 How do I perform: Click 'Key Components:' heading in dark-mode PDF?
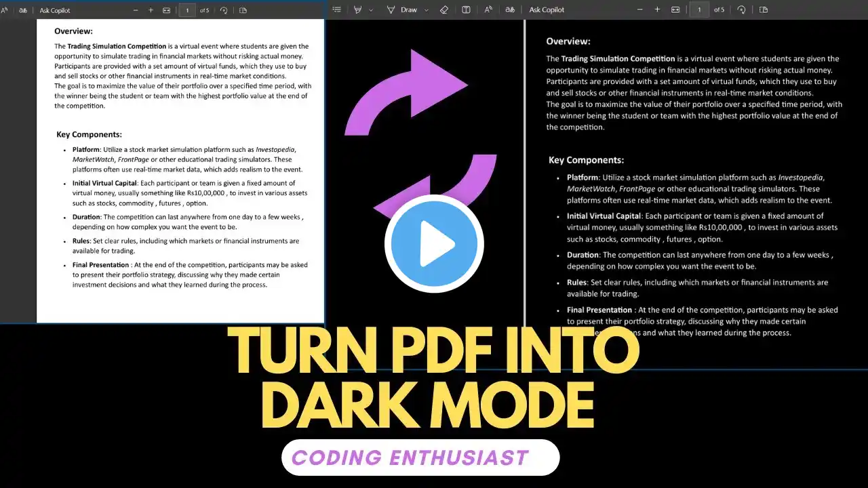(586, 161)
